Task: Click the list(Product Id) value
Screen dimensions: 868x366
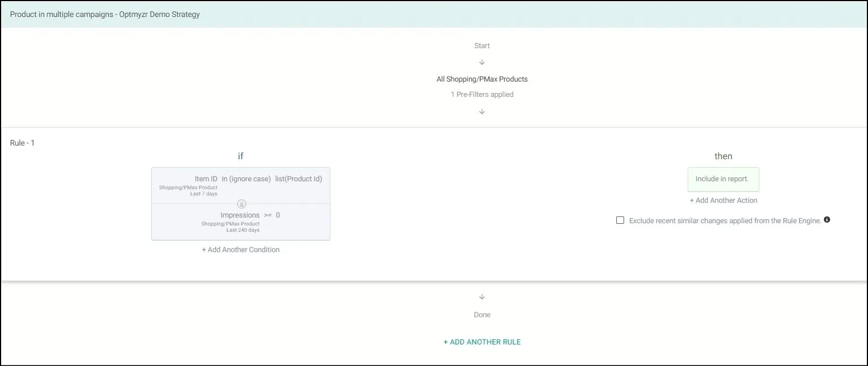Action: click(299, 179)
